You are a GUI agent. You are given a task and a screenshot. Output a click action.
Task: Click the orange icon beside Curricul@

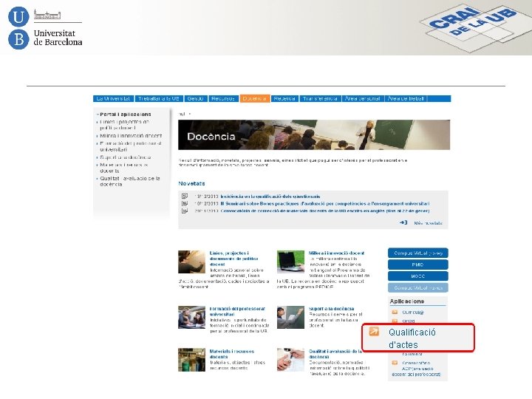[x=395, y=312]
